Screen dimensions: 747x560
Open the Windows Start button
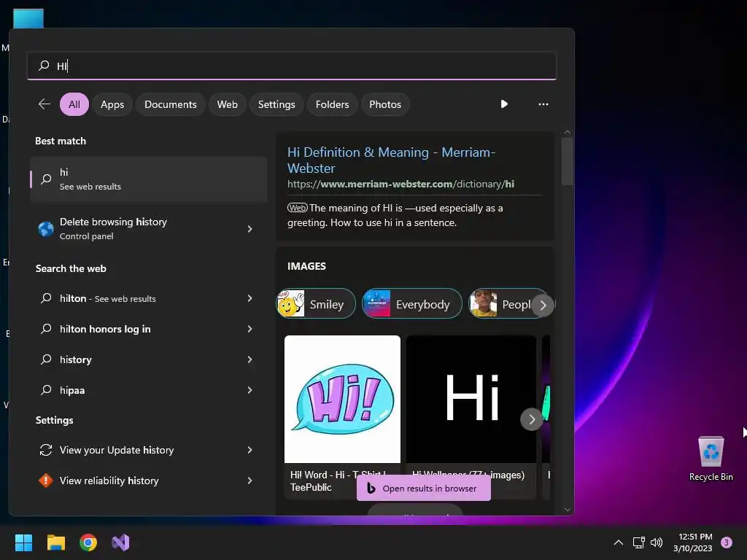point(23,542)
